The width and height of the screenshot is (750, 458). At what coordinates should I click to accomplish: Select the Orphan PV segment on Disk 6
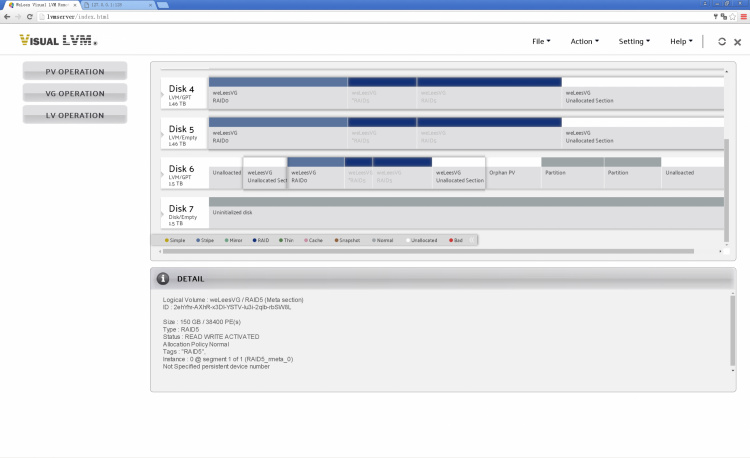tap(512, 173)
